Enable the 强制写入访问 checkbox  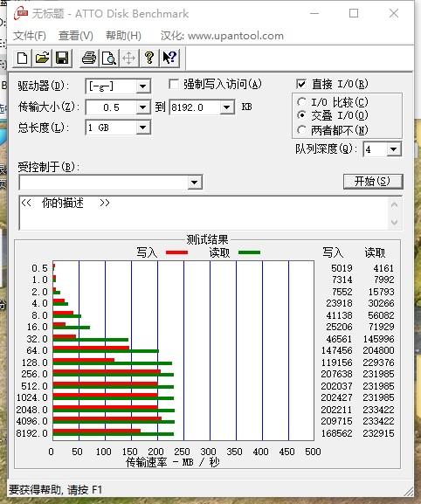(174, 85)
